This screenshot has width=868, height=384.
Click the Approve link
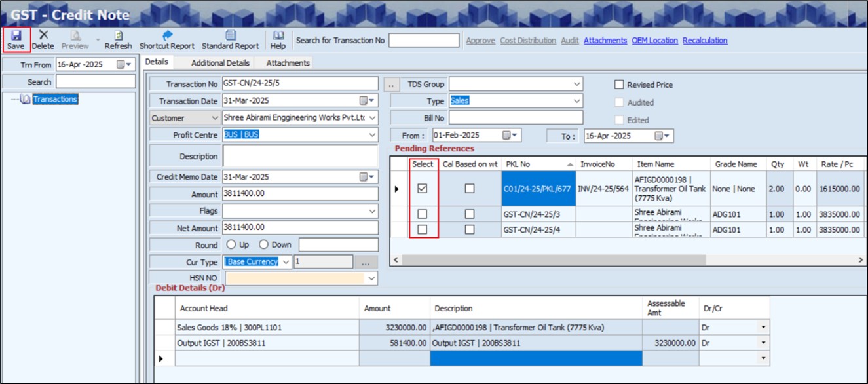pyautogui.click(x=480, y=41)
